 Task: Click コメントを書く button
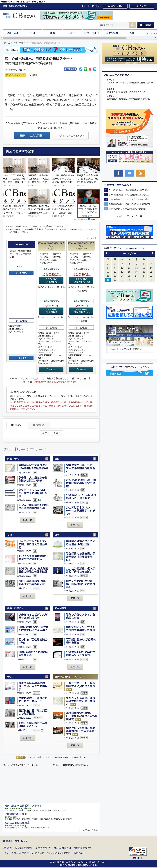[x=51, y=433]
